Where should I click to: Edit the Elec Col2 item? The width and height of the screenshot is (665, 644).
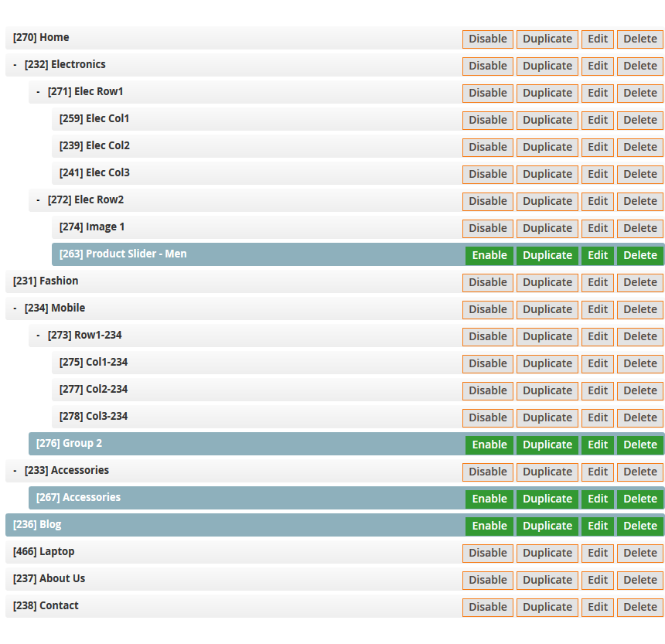tap(597, 147)
